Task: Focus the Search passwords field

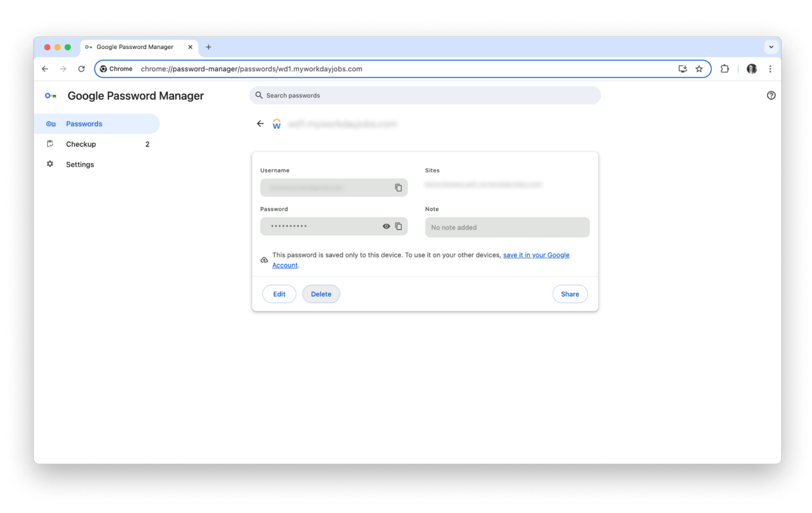Action: [425, 95]
